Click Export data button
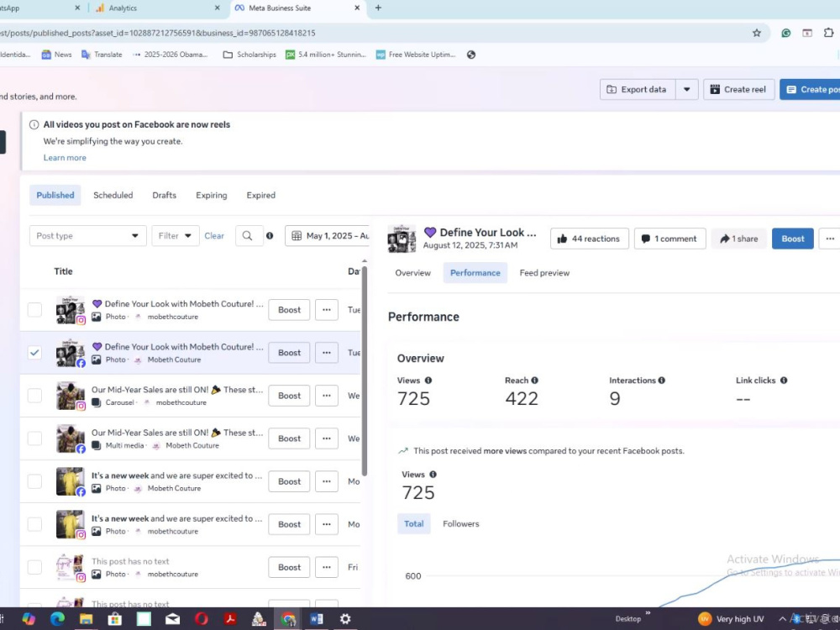Image resolution: width=840 pixels, height=630 pixels. click(x=638, y=90)
